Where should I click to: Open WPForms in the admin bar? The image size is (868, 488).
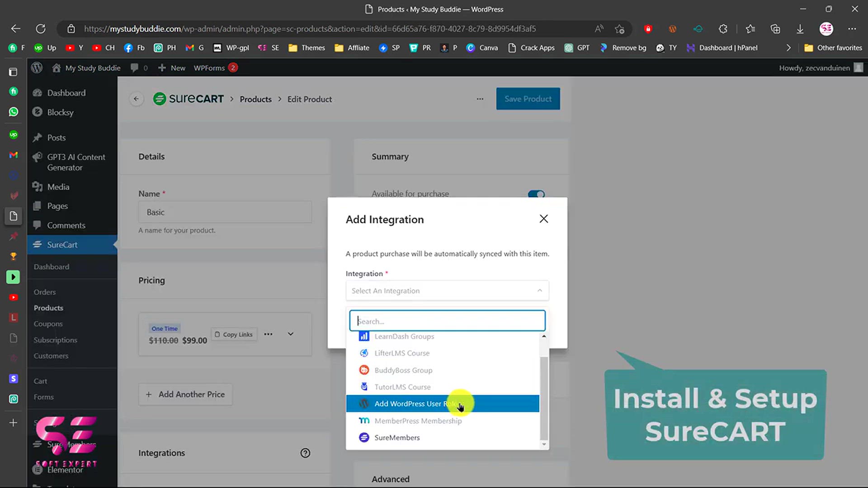click(x=215, y=68)
